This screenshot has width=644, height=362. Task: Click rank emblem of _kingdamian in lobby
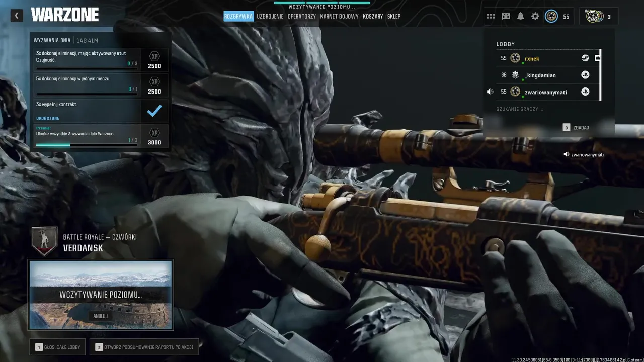point(515,75)
